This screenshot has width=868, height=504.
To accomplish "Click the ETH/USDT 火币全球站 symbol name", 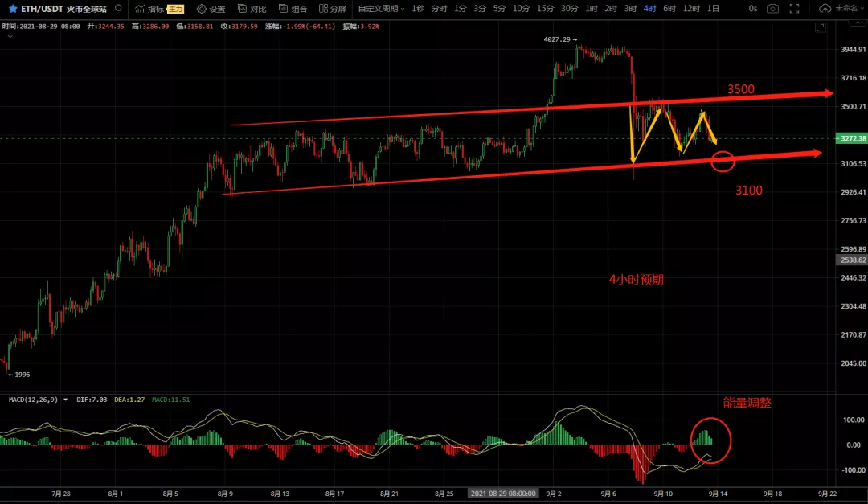I will pos(63,9).
